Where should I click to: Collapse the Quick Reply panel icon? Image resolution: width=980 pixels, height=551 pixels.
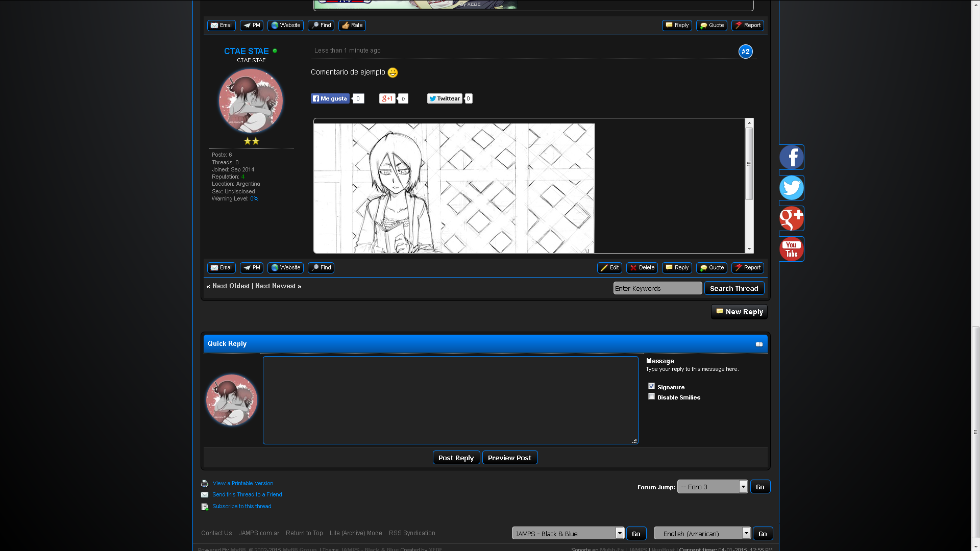(x=759, y=344)
